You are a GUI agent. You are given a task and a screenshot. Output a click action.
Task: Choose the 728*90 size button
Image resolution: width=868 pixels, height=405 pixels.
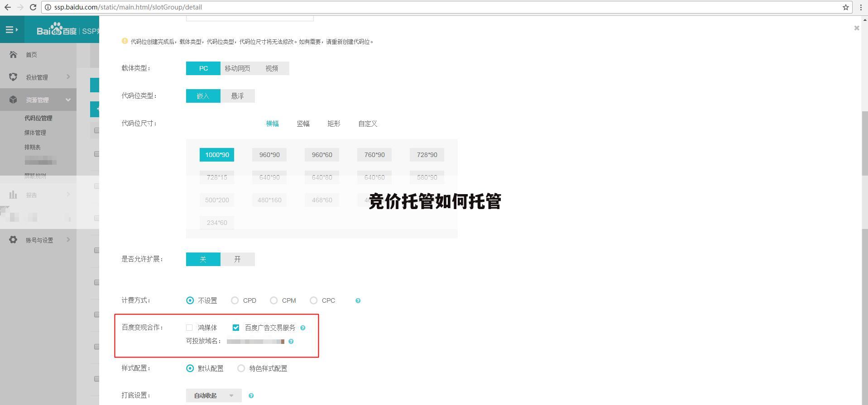click(x=427, y=155)
